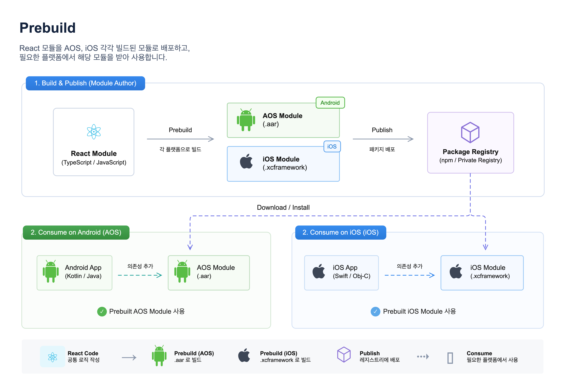The image size is (563, 392).
Task: Click blue checkmark beside Prebuilt iOS Module 사용
Action: point(375,312)
